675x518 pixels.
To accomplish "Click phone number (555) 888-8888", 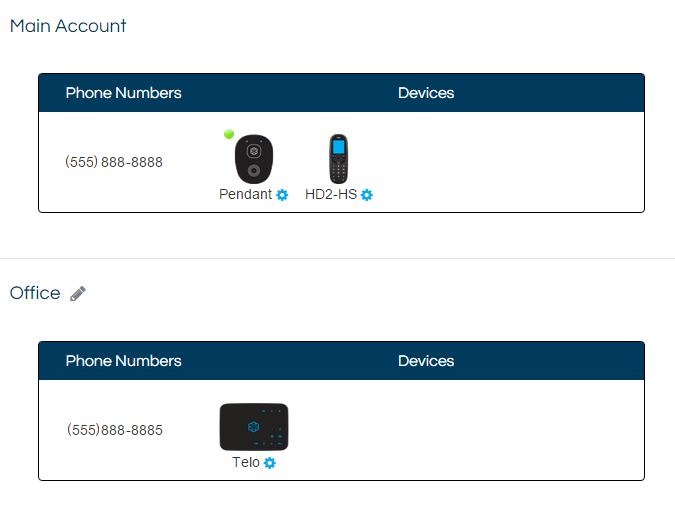I will pyautogui.click(x=114, y=162).
